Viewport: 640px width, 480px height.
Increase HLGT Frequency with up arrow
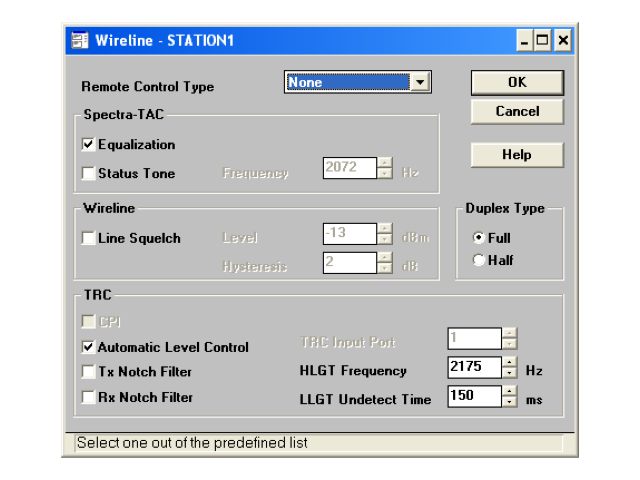click(x=510, y=363)
